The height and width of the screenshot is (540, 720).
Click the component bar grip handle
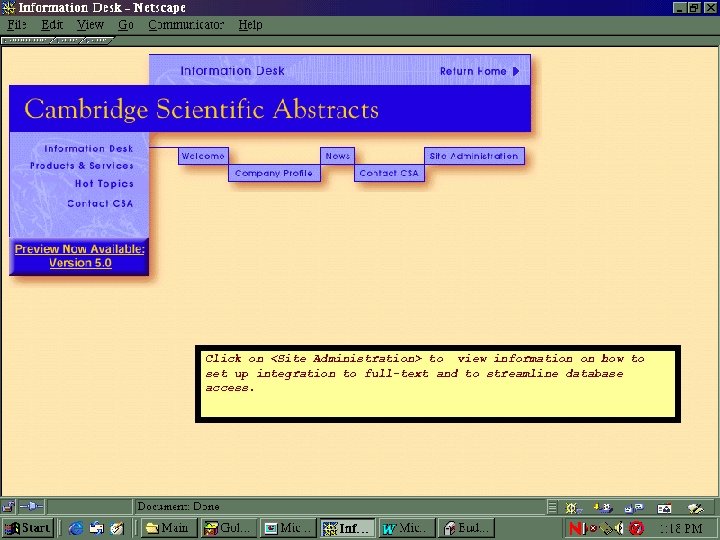tap(552, 507)
